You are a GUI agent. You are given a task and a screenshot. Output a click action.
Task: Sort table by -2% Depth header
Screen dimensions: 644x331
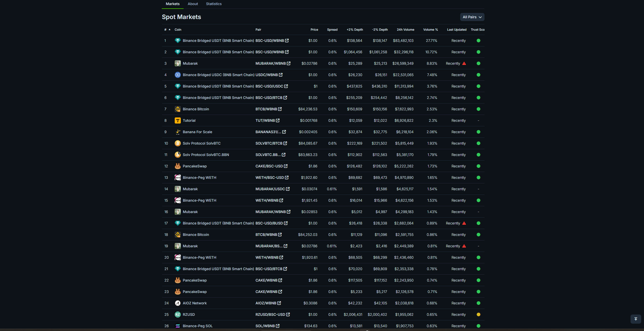click(x=380, y=30)
